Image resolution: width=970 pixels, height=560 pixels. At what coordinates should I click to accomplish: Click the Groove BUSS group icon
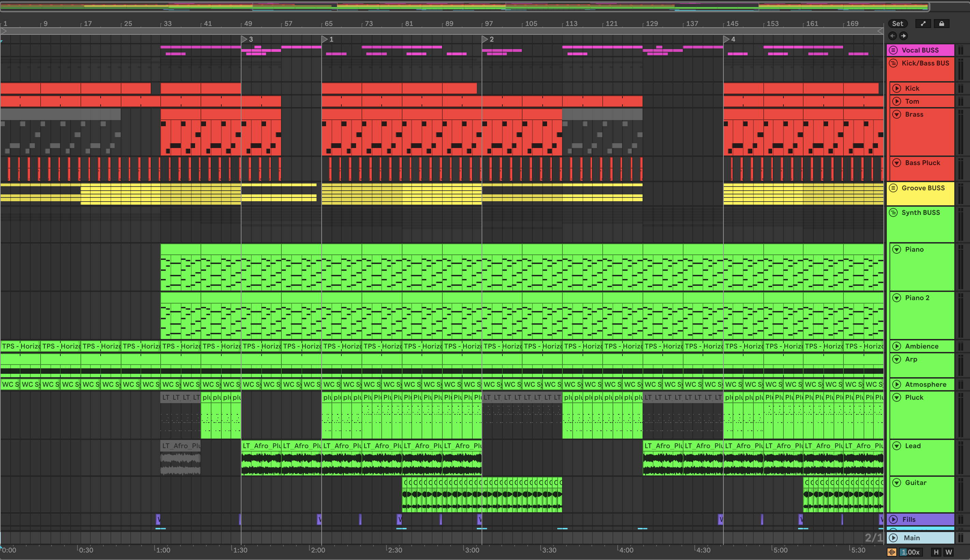coord(894,188)
